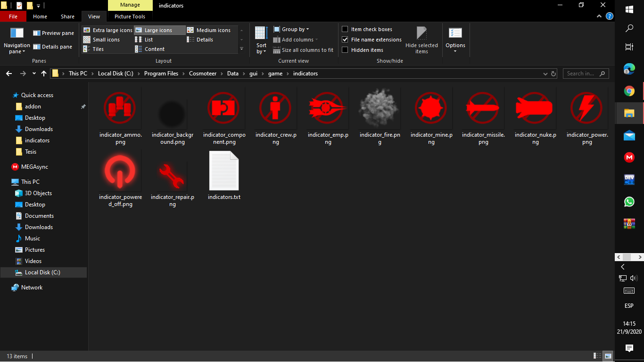This screenshot has width=644, height=362.
Task: Enable Item check boxes option
Action: pyautogui.click(x=345, y=29)
